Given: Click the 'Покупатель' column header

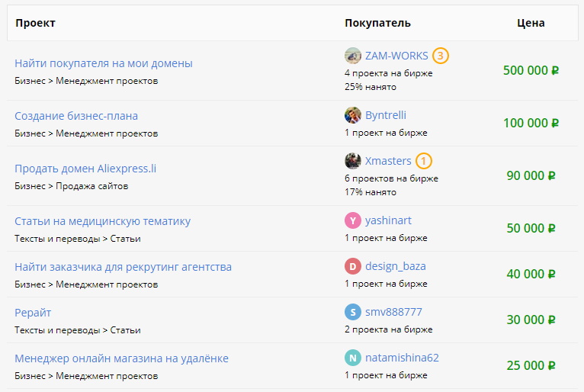Looking at the screenshot, I should [377, 23].
